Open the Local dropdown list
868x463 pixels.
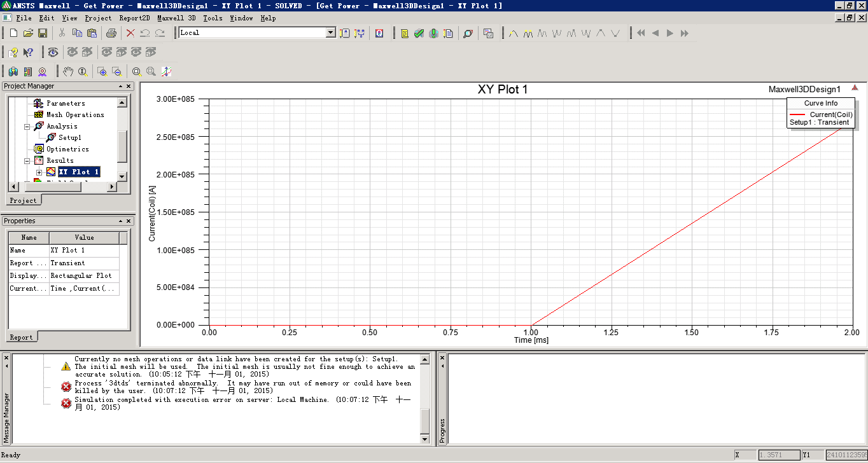330,32
